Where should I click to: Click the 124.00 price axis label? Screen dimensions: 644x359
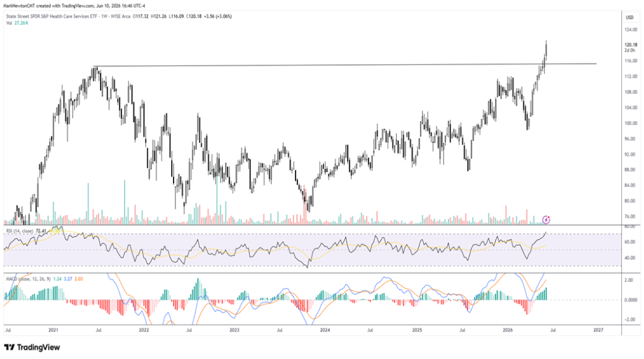[630, 30]
